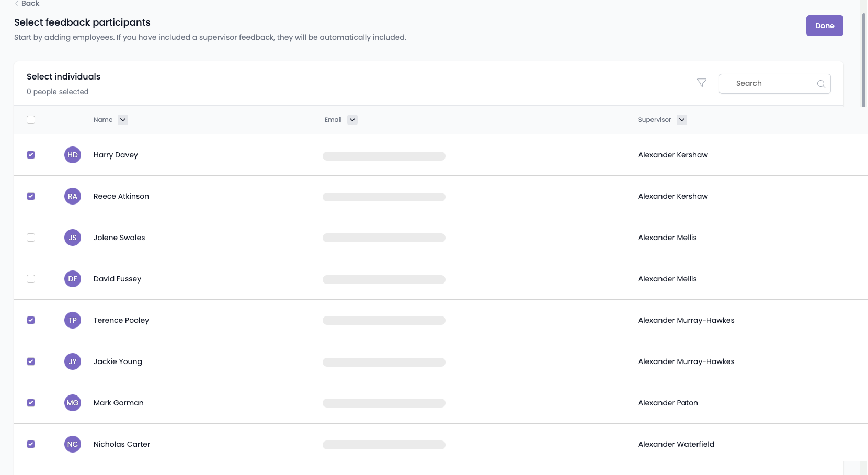Click Reece Atkinson's RA avatar
This screenshot has height=475, width=868.
point(73,196)
